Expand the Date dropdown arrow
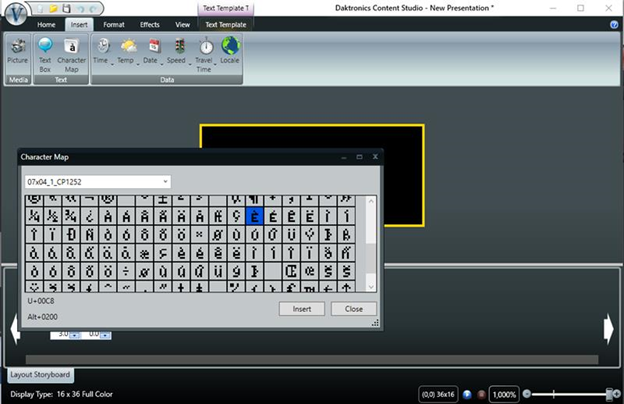This screenshot has height=404, width=624. point(162,64)
